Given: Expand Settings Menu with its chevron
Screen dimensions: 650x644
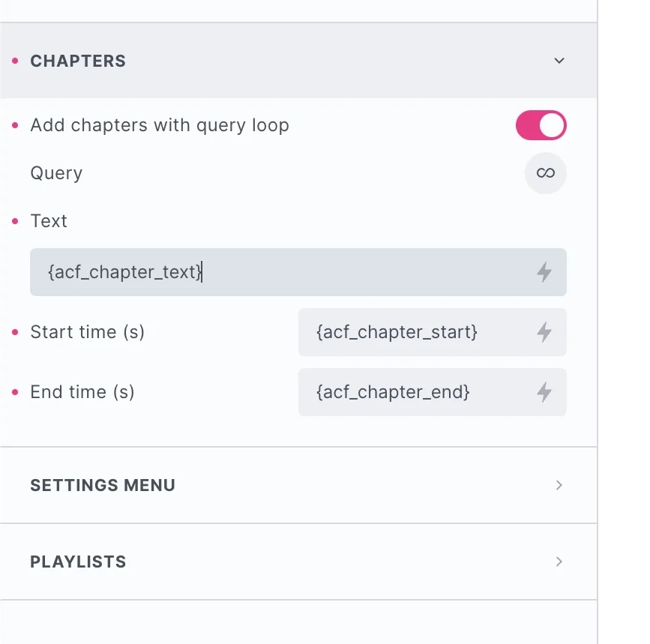Looking at the screenshot, I should click(559, 485).
